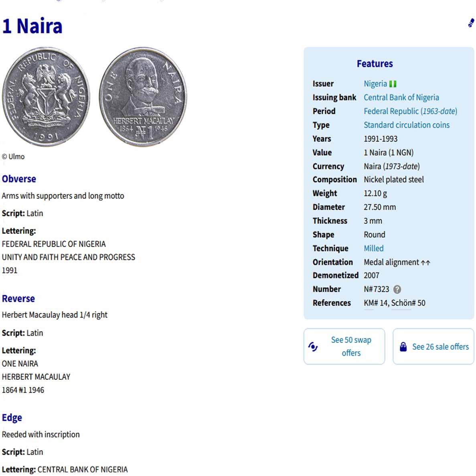Open the Milled technique link

(373, 248)
